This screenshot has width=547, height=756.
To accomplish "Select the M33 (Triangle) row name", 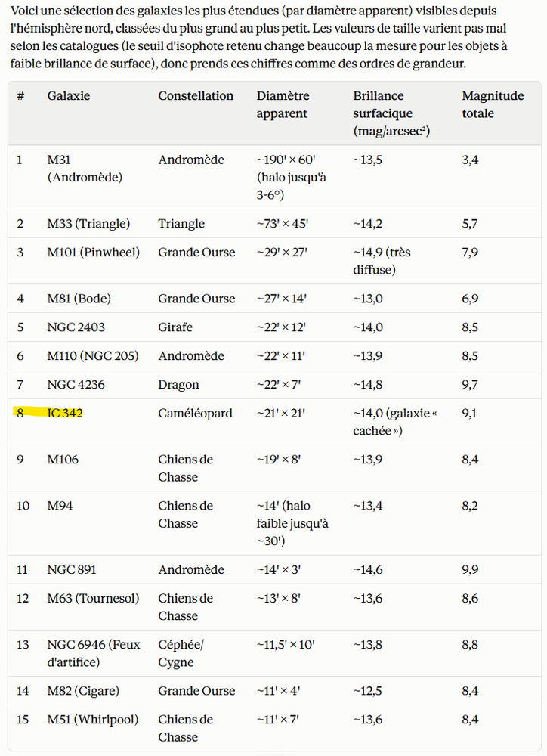I will pos(88,224).
